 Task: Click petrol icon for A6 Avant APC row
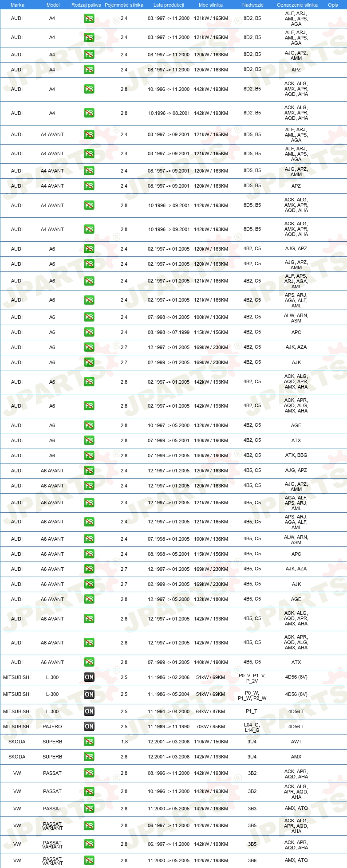[x=89, y=554]
